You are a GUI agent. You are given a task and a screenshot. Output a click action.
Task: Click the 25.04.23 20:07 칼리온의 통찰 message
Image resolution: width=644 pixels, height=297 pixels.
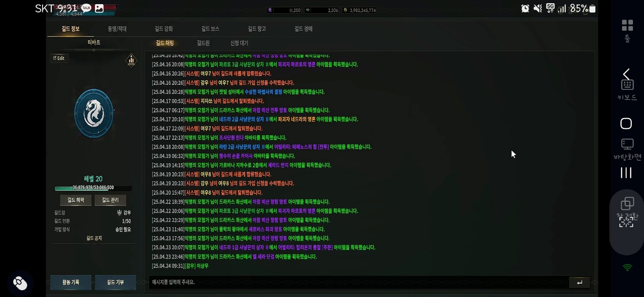point(263,247)
